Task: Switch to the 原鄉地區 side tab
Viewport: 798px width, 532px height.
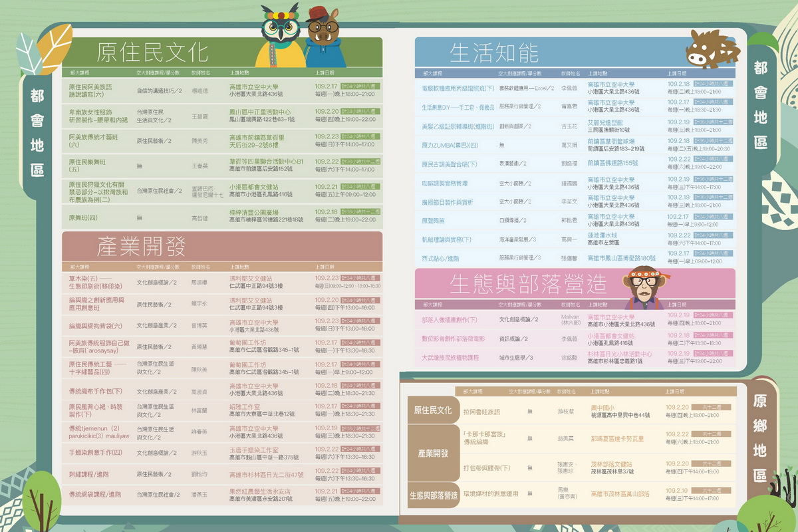Action: 761,438
